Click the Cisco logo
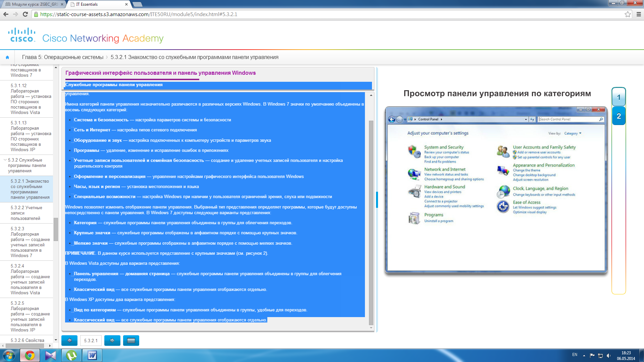Viewport: 644px width, 362px height. click(22, 35)
